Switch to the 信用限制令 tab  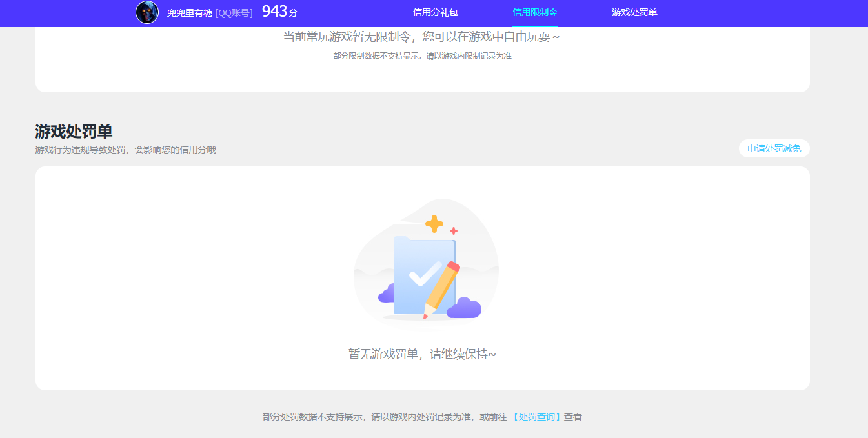coord(535,12)
